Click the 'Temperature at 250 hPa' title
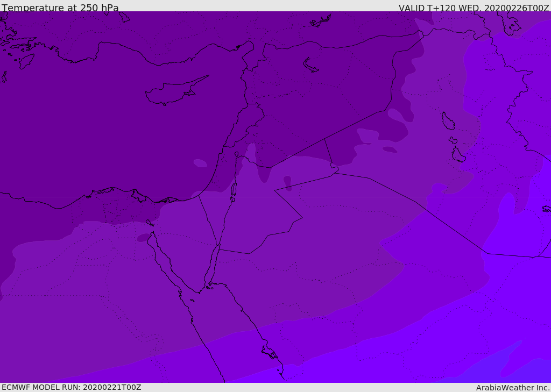 (60, 8)
